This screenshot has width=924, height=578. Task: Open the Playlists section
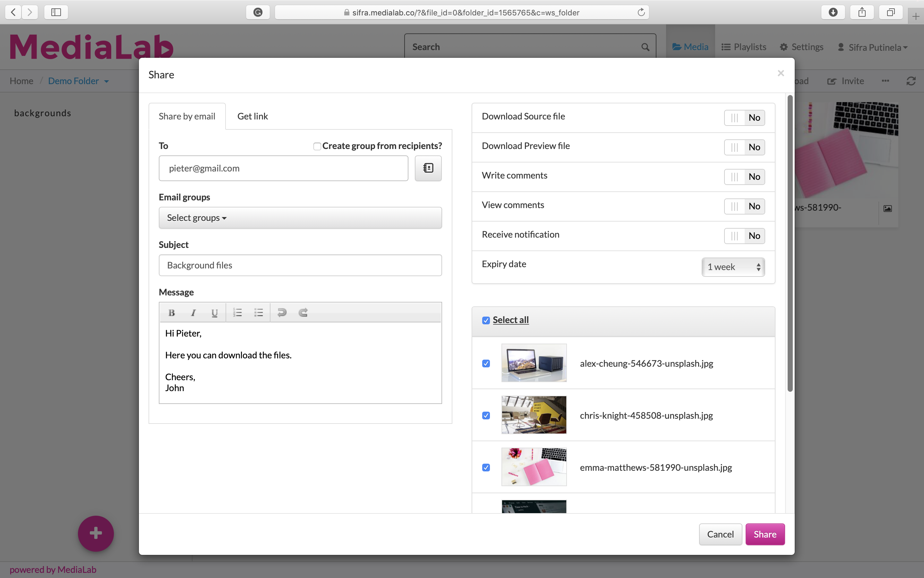pyautogui.click(x=744, y=47)
